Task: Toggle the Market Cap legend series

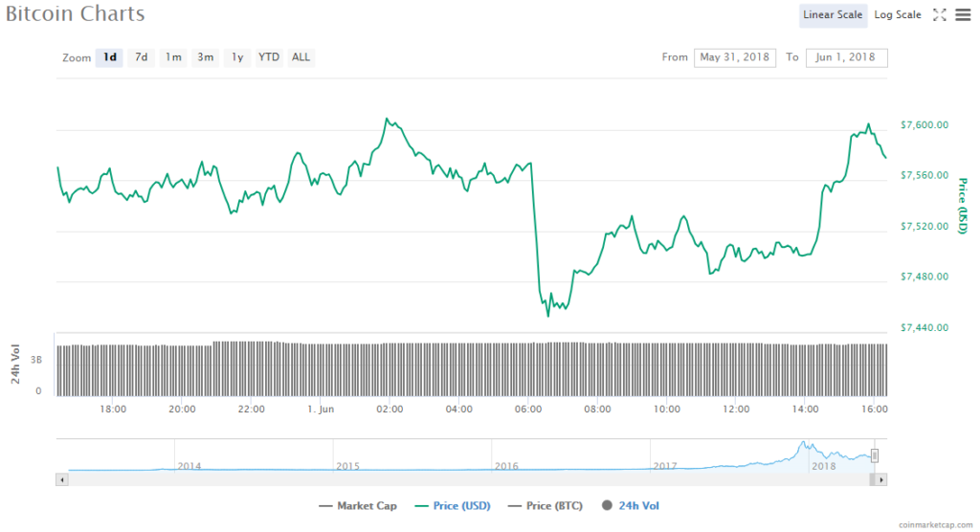Action: pos(358,506)
